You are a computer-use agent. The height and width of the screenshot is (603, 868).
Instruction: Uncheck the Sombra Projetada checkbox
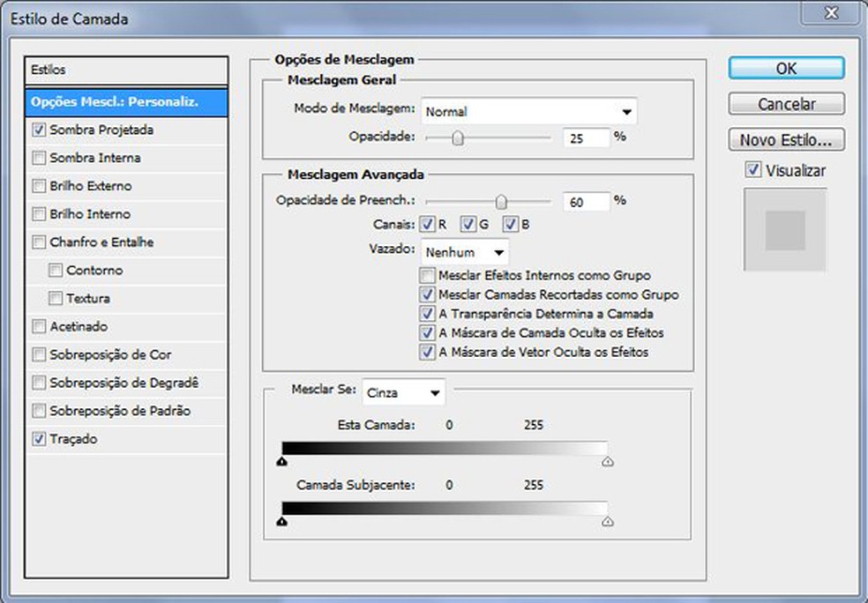[39, 130]
